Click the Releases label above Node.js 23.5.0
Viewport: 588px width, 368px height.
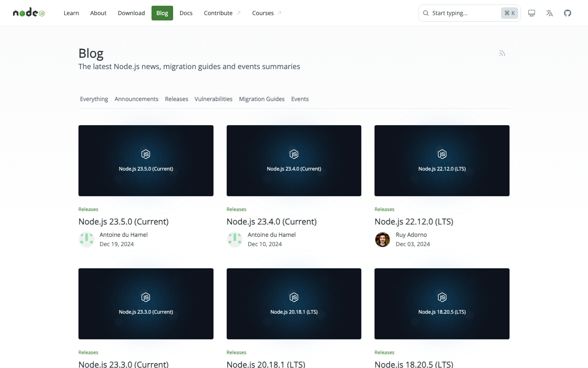[88, 209]
